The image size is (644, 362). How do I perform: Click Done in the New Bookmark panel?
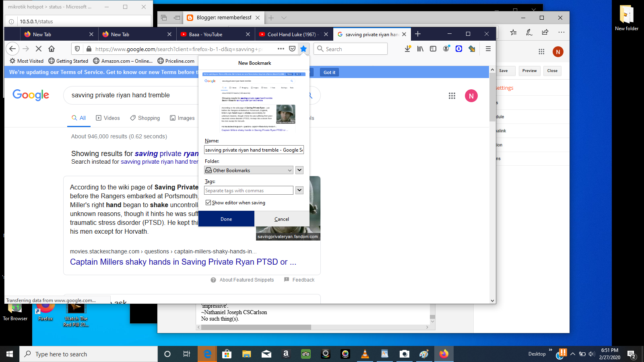(226, 219)
